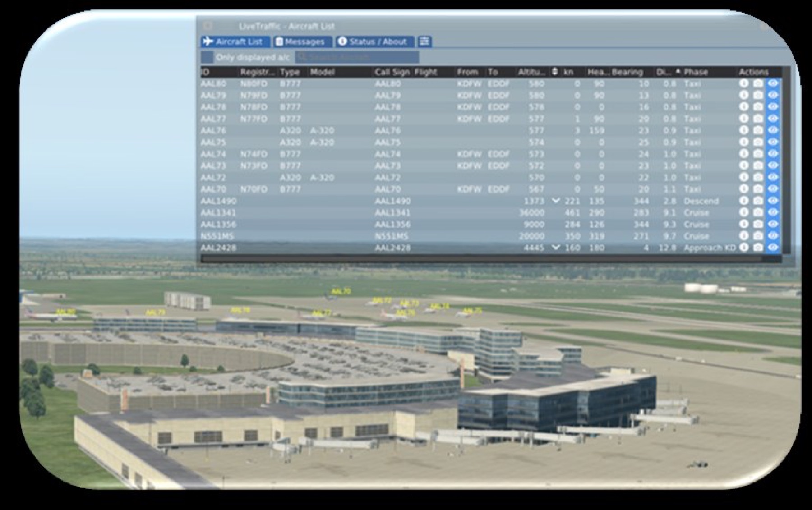Screen dimensions: 812x510
Task: Open info window for AAL1341
Action: 744,212
